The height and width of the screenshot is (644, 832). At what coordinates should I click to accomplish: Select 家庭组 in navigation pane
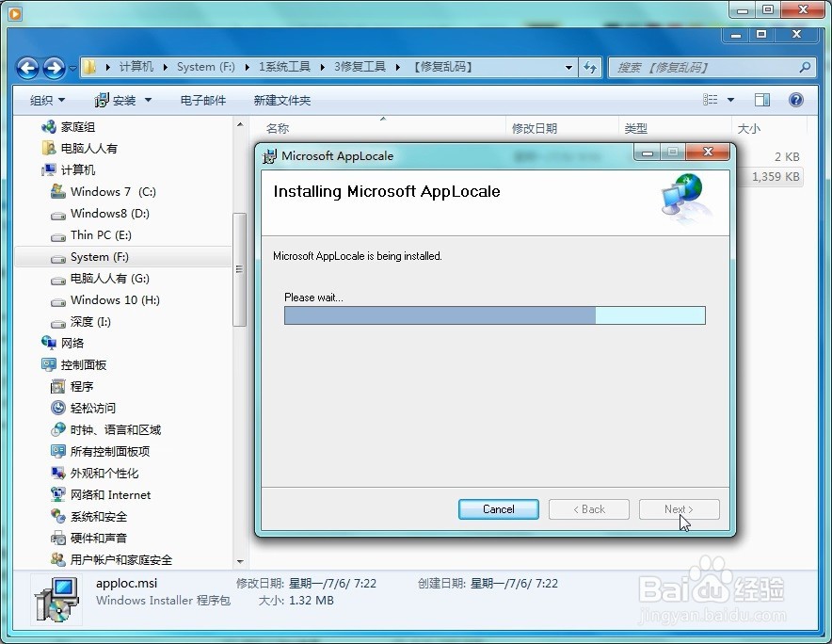point(69,127)
